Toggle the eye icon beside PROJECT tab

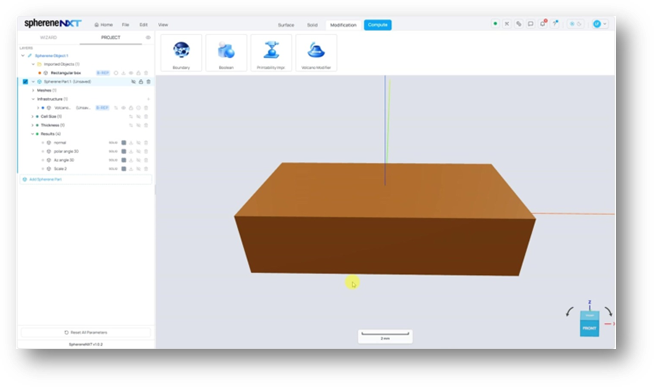click(x=148, y=38)
